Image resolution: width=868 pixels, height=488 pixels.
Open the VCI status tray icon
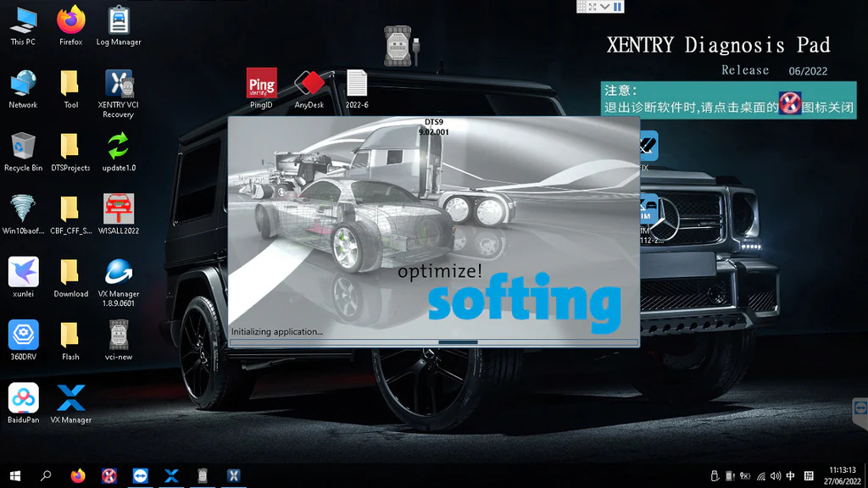[x=730, y=476]
